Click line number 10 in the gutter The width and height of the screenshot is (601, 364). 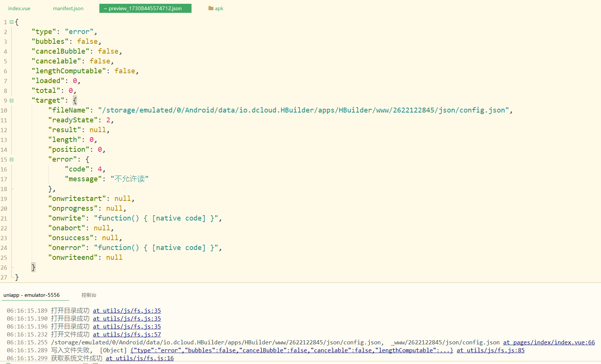click(4, 110)
